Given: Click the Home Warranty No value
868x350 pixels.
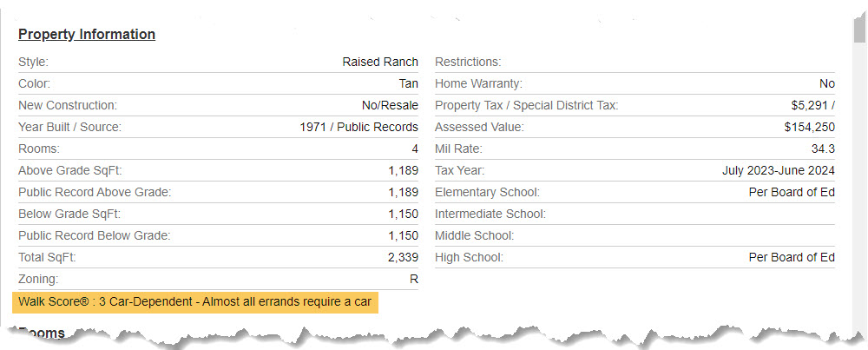Looking at the screenshot, I should [827, 83].
